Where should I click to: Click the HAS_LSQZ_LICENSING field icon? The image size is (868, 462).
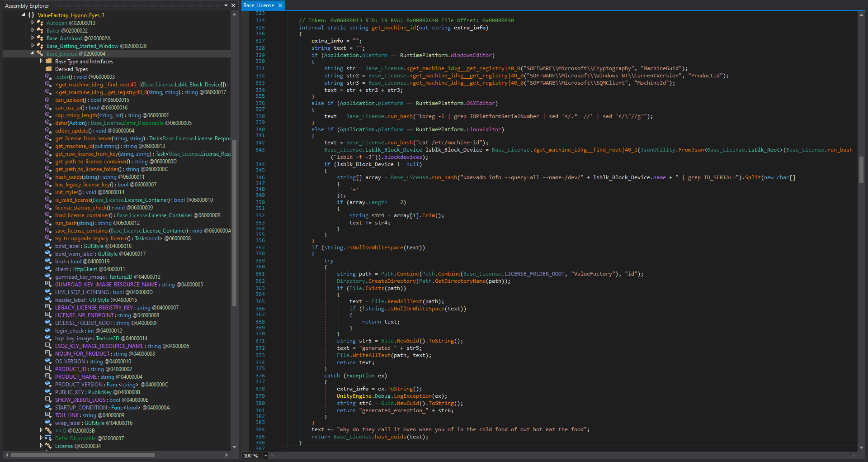pos(48,292)
